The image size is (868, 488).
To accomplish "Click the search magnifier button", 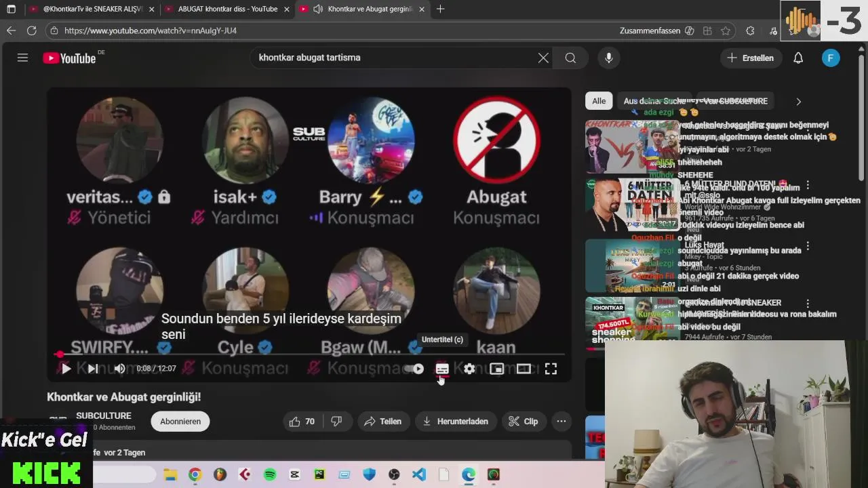I will (x=570, y=58).
